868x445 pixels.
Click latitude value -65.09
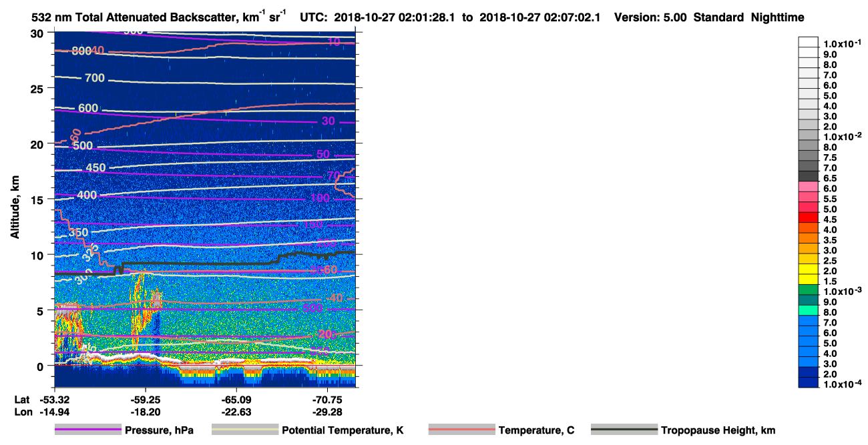(236, 400)
